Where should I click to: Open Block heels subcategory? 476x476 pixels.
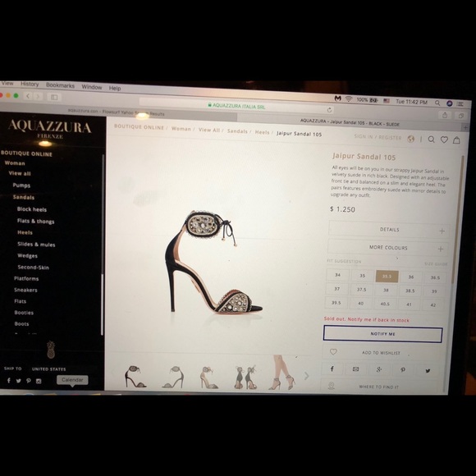coord(32,209)
